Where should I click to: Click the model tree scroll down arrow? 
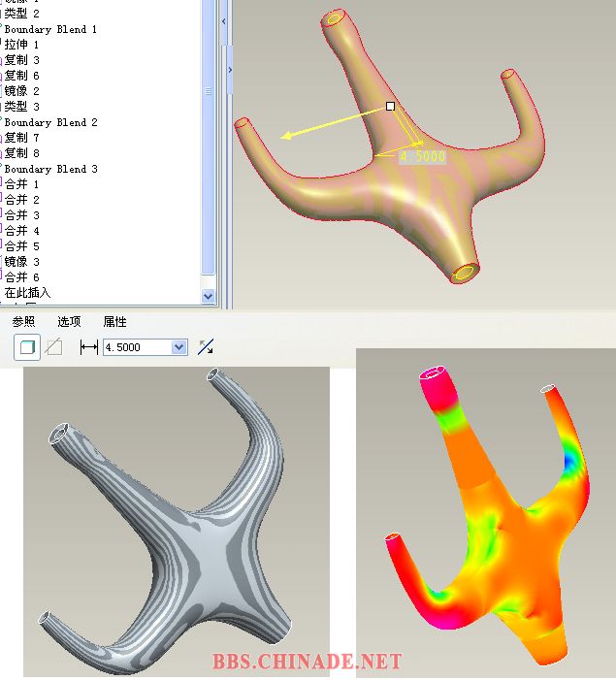point(209,296)
